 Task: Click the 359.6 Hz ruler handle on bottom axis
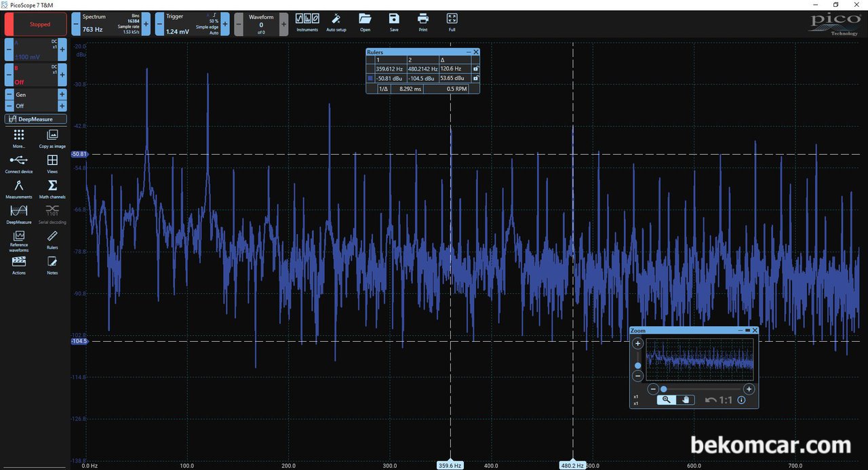coord(451,465)
